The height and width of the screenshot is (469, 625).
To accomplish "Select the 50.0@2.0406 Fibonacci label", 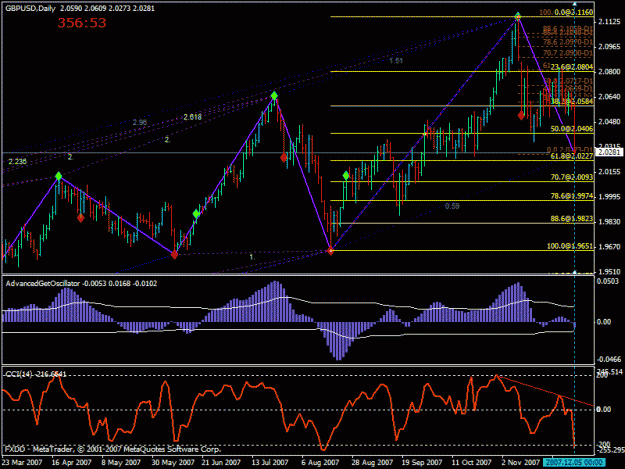I will [572, 129].
